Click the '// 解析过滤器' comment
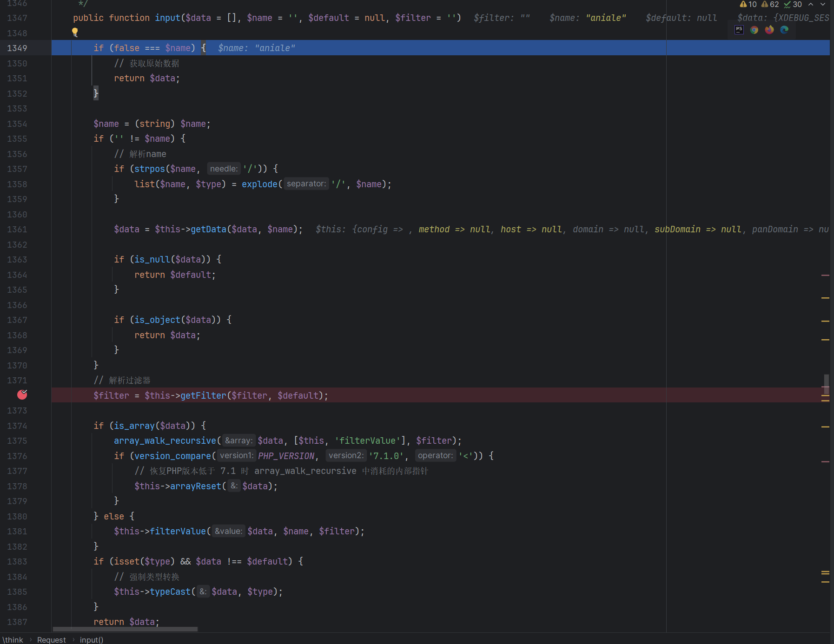This screenshot has width=834, height=644. point(122,380)
